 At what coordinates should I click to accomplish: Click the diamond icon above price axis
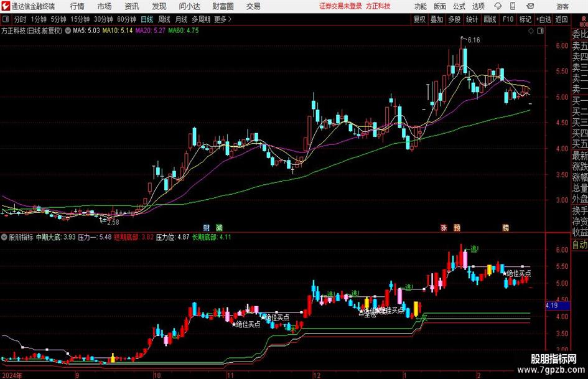point(531,31)
